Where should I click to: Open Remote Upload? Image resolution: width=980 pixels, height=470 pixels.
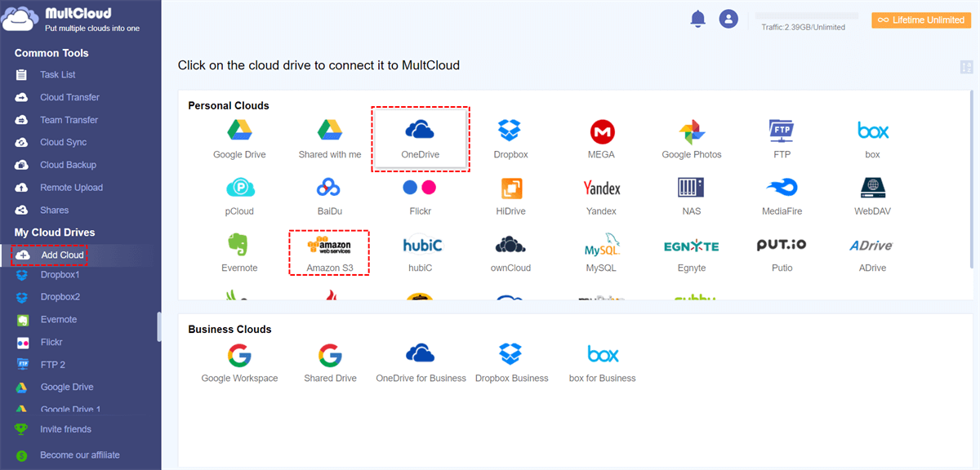pyautogui.click(x=71, y=188)
